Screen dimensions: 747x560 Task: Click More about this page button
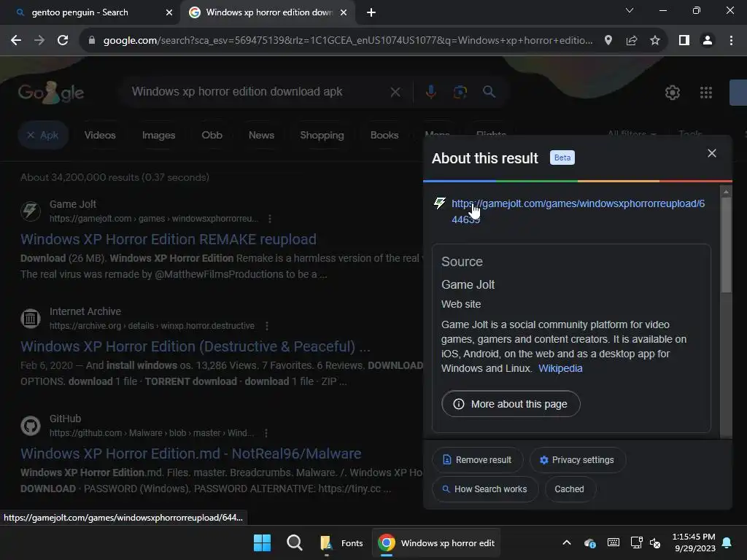511,404
